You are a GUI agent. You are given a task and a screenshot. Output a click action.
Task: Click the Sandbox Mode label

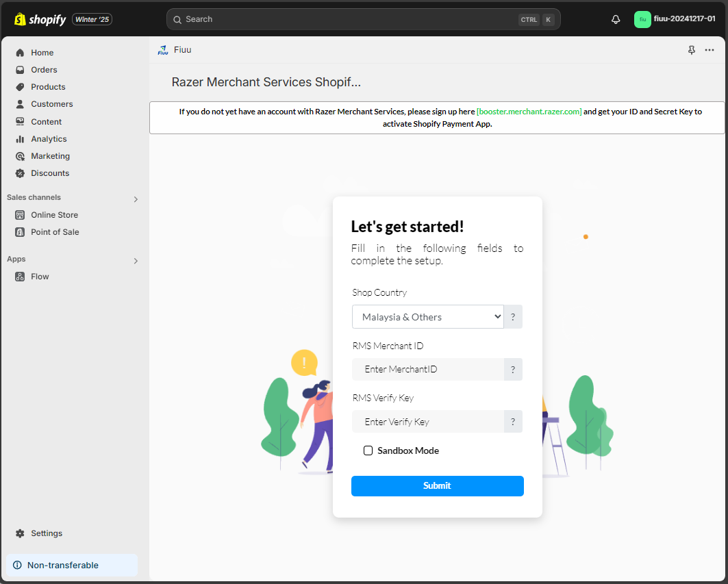(408, 450)
